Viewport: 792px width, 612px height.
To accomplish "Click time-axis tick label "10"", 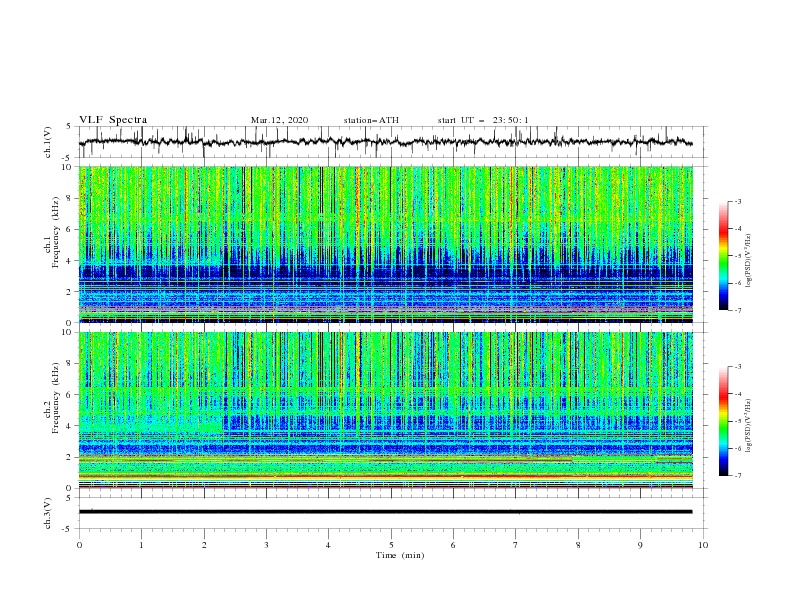I will [703, 545].
